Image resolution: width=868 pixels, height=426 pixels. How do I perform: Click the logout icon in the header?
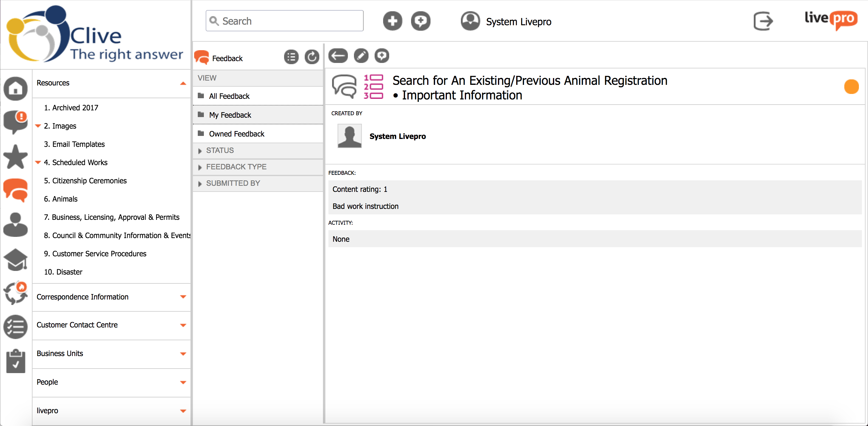click(x=763, y=21)
